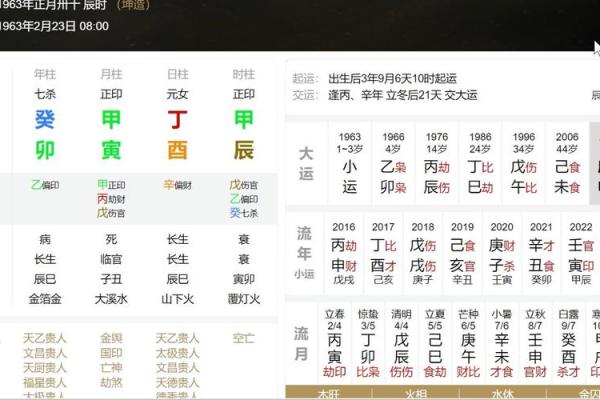Select the 1986 丁巳 大运 column
Screen dimensions: 600x400
pos(480,163)
